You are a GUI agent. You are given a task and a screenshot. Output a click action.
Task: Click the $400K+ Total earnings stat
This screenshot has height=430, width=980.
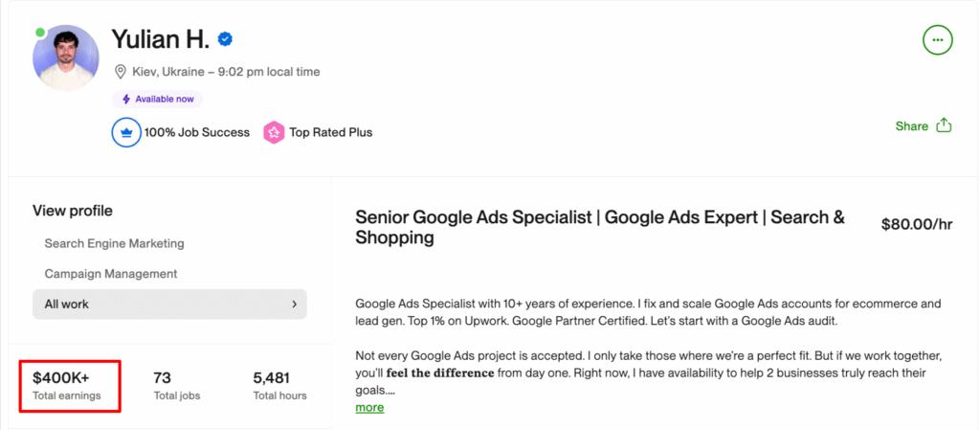tap(67, 385)
